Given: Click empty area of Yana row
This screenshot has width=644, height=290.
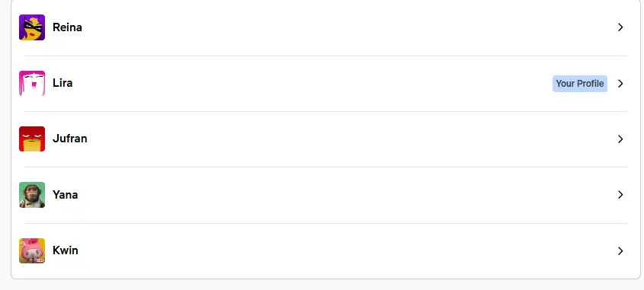Looking at the screenshot, I should click(x=349, y=195).
